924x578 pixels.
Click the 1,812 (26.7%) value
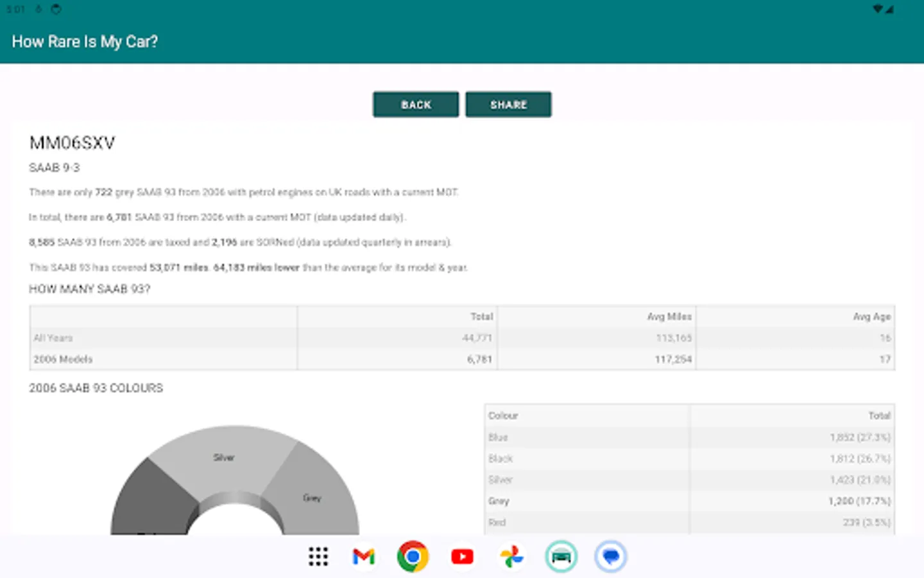[860, 459]
